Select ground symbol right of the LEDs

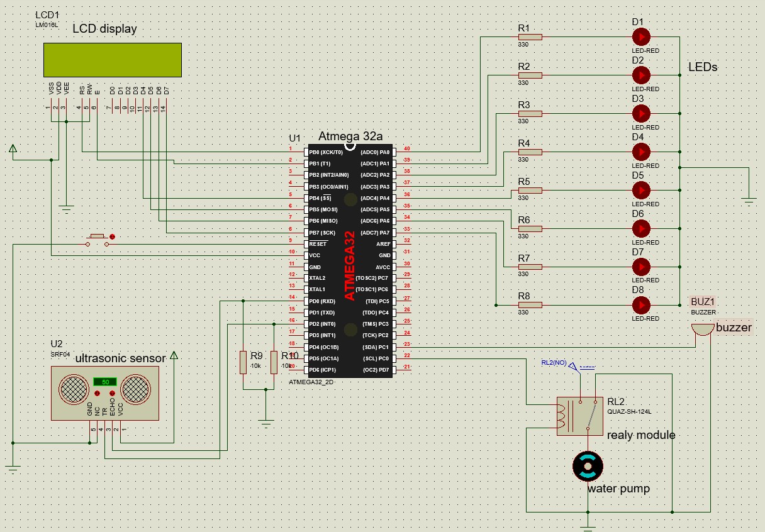(748, 199)
